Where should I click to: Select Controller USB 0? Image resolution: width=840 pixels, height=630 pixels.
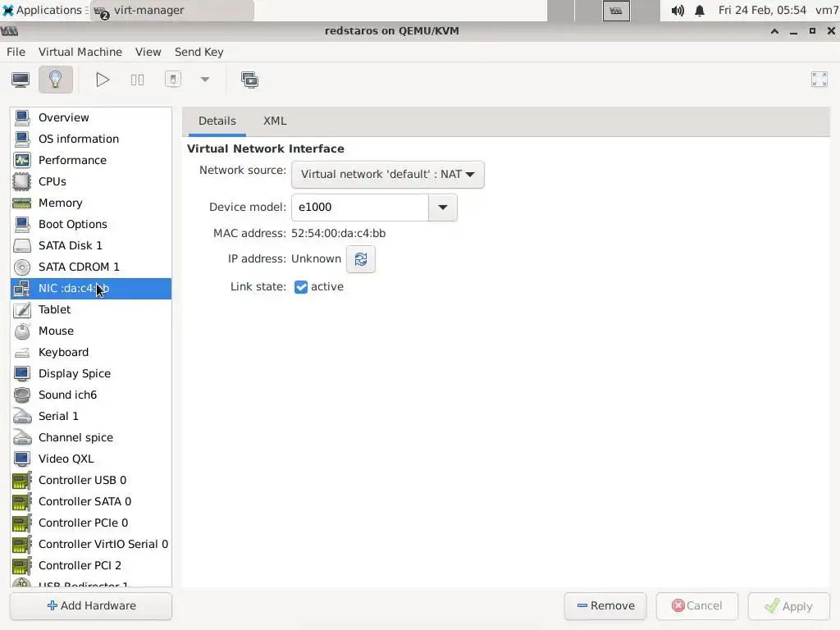pos(91,480)
